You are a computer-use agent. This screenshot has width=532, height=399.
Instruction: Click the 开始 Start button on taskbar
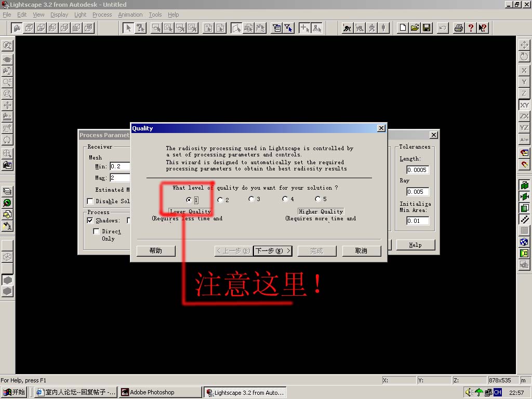click(x=14, y=392)
